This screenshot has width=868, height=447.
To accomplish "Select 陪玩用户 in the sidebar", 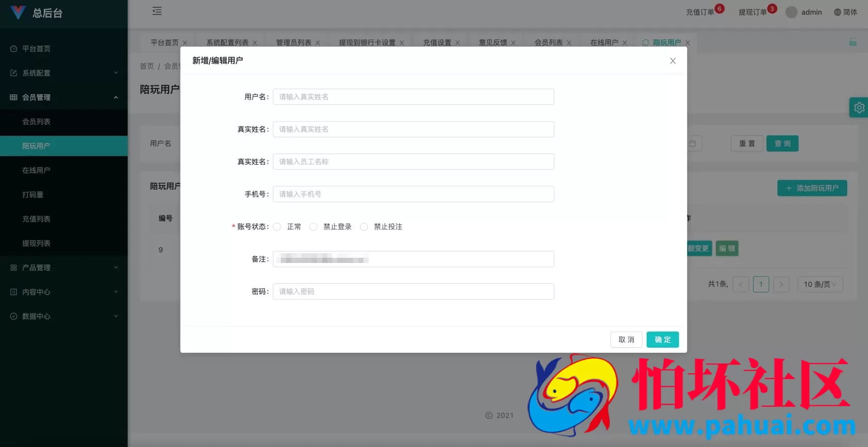I will pos(64,146).
